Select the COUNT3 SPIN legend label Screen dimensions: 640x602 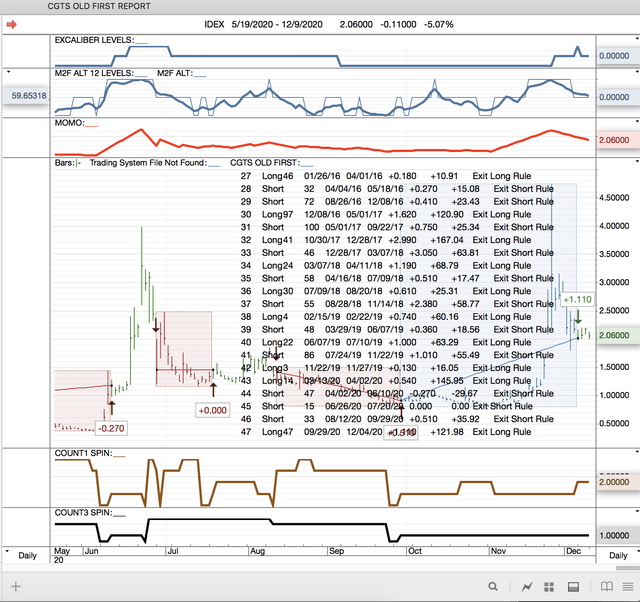pyautogui.click(x=83, y=513)
